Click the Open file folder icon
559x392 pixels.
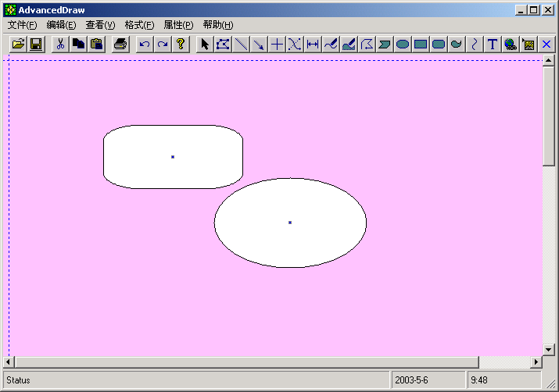(18, 44)
